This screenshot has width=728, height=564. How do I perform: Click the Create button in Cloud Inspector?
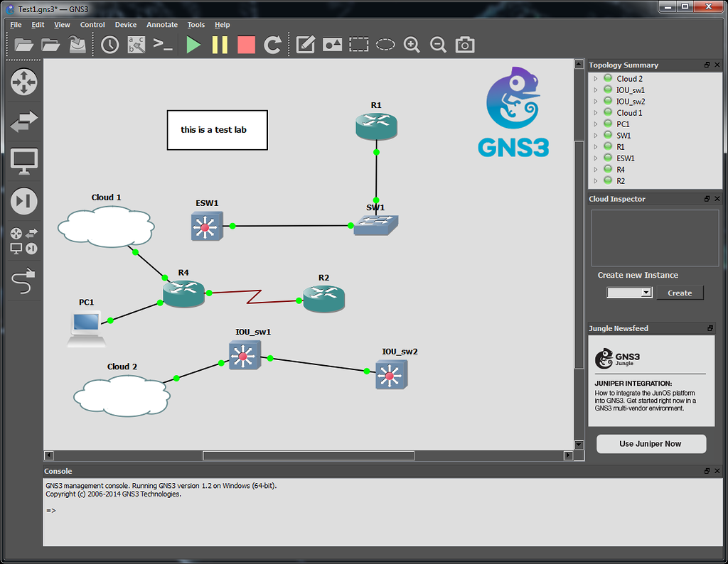tap(680, 293)
